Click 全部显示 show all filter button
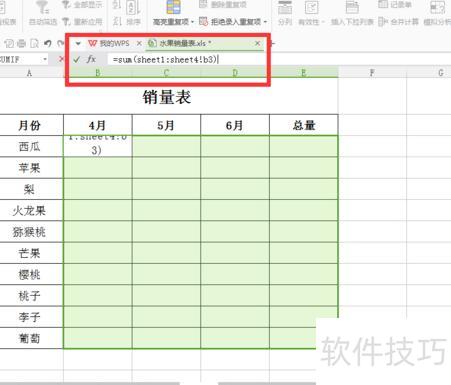451x385 pixels. pos(83,5)
